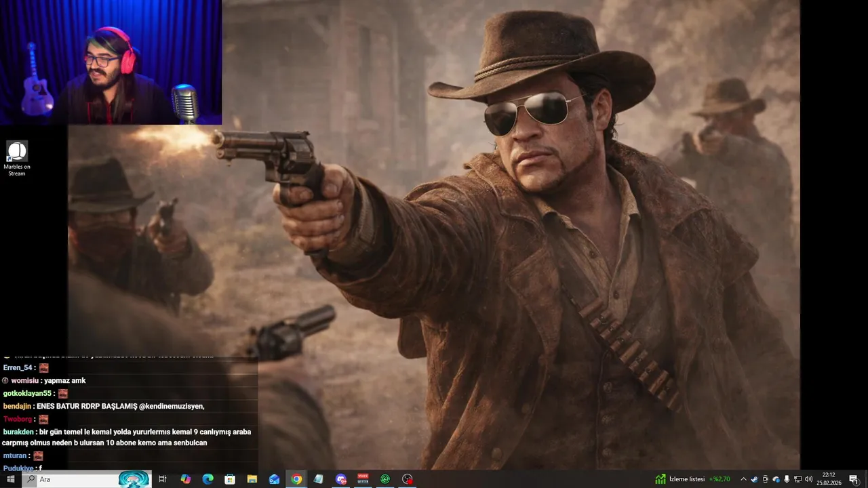
Task: Open the clock showing 22:12
Action: [828, 479]
